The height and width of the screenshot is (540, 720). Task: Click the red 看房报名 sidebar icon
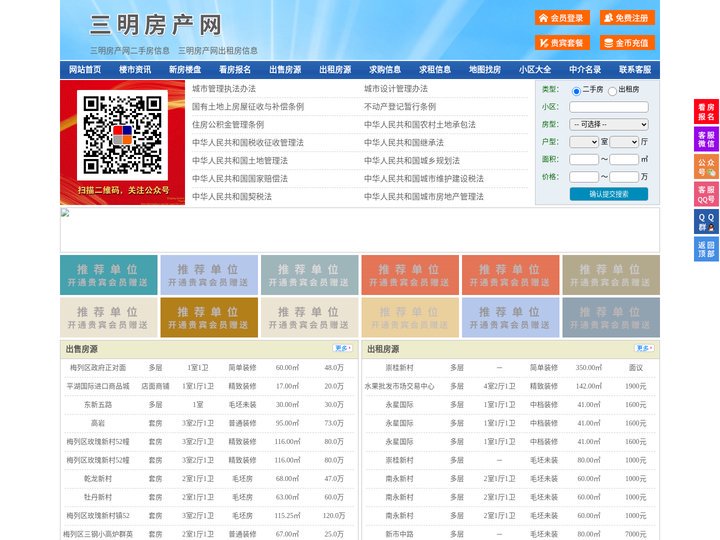point(706,112)
